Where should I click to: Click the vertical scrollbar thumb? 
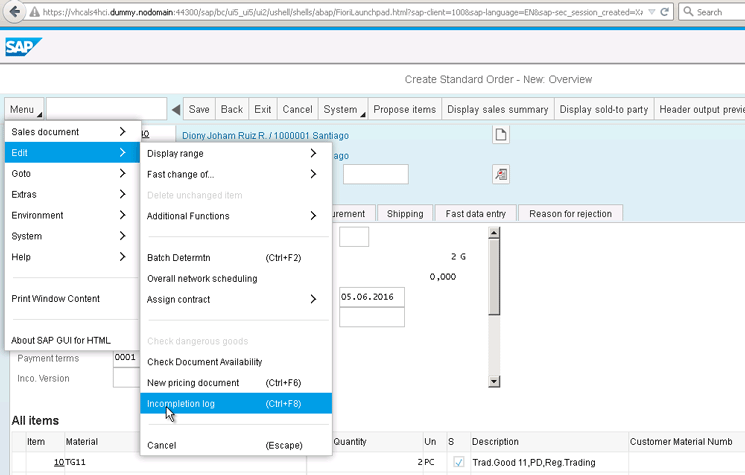(494, 277)
